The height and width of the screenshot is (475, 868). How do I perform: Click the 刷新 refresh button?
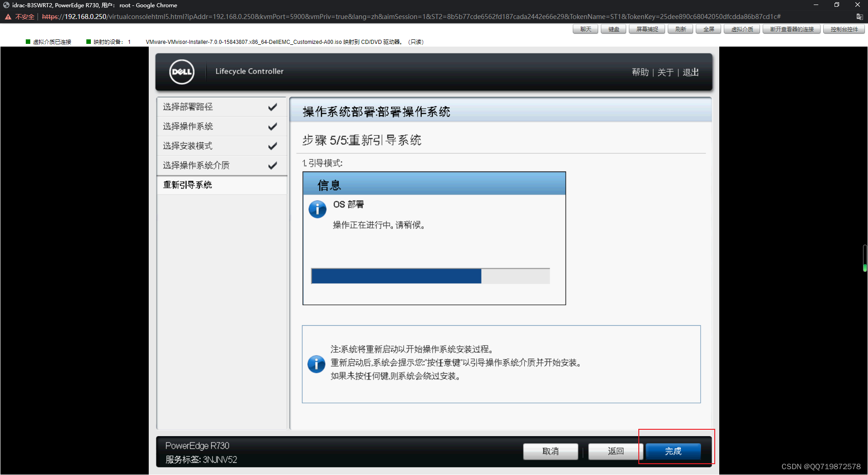[680, 29]
